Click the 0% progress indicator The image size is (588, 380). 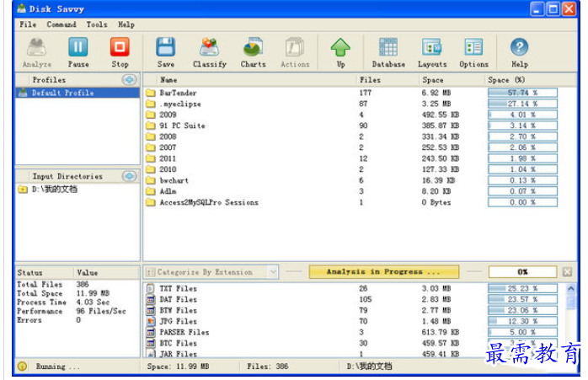[522, 271]
